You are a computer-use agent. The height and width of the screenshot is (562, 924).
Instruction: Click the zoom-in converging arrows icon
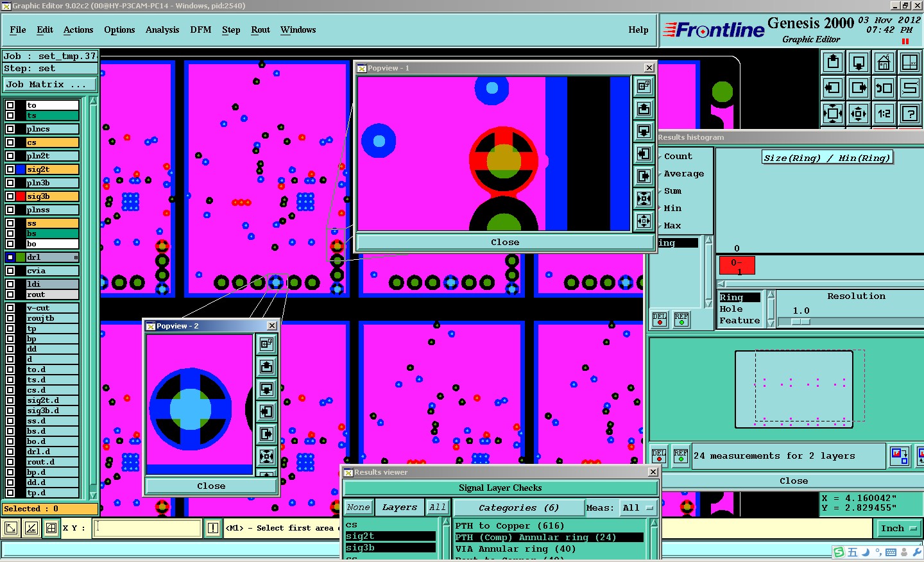833,114
